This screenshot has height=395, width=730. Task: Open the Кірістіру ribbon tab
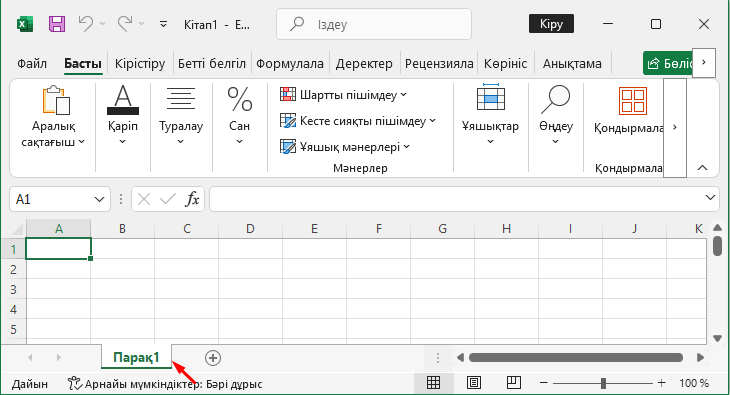[140, 63]
